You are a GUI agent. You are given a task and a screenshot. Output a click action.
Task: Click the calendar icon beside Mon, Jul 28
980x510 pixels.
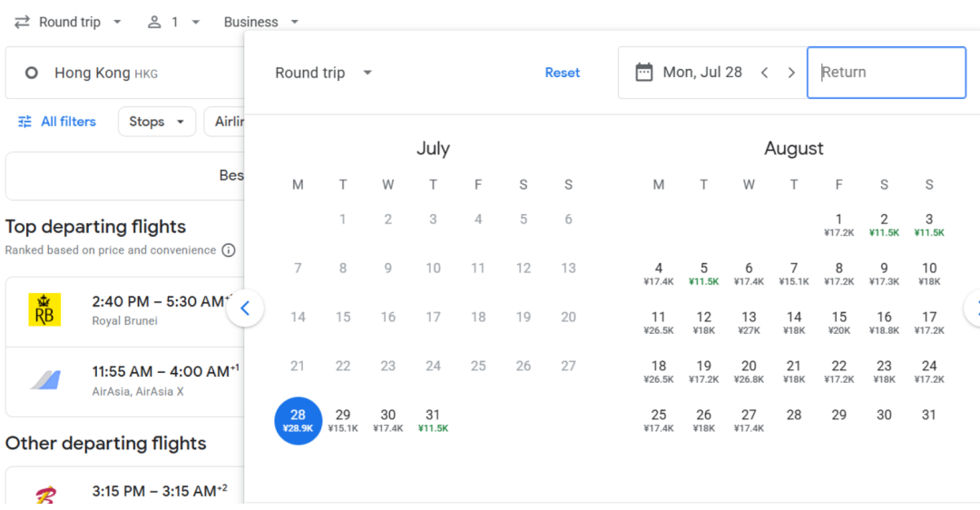click(643, 73)
